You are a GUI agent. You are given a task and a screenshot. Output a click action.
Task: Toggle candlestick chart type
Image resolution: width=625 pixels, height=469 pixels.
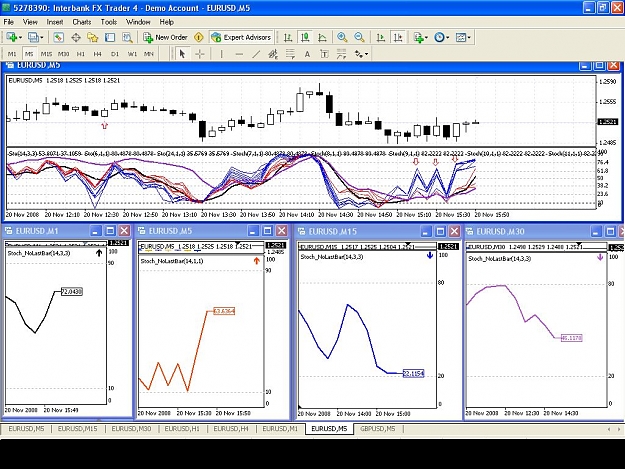click(x=305, y=37)
